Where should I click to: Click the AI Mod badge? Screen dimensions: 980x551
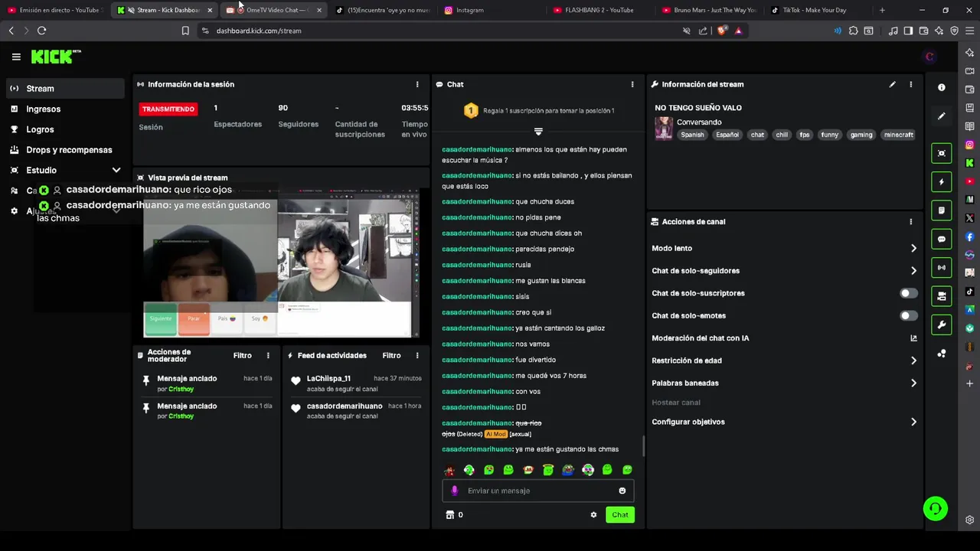click(495, 434)
